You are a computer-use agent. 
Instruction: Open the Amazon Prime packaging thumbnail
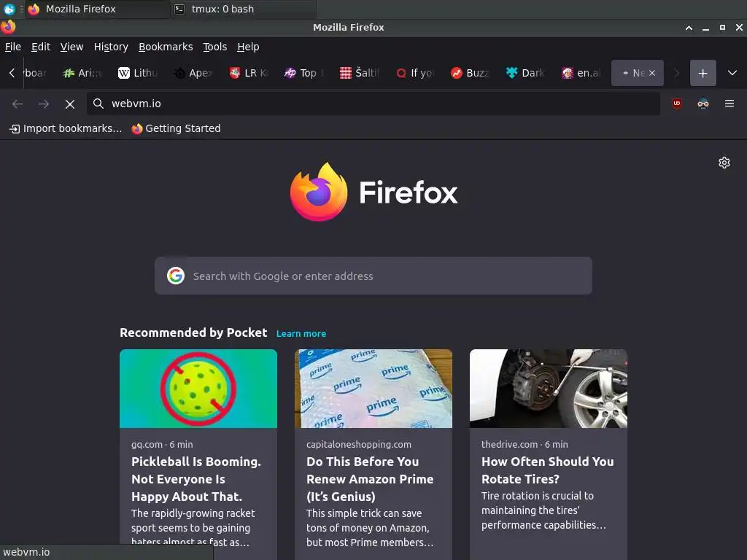(x=373, y=389)
